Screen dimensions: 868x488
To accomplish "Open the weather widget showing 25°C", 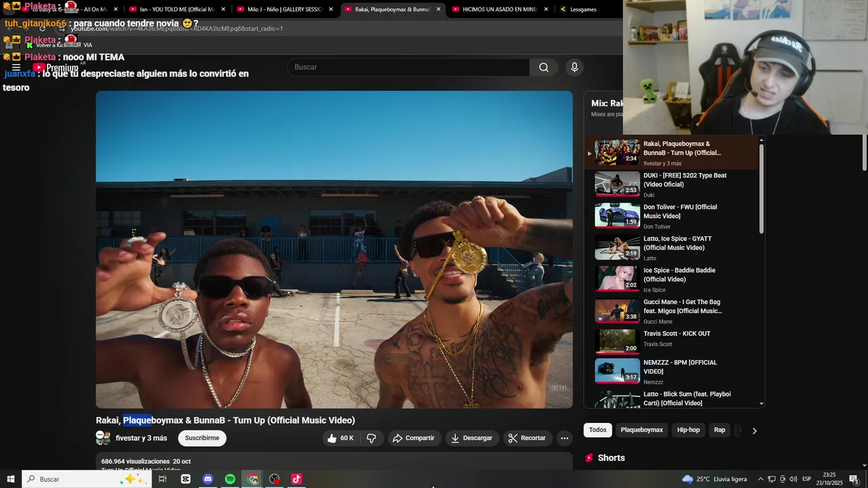I will point(715,479).
